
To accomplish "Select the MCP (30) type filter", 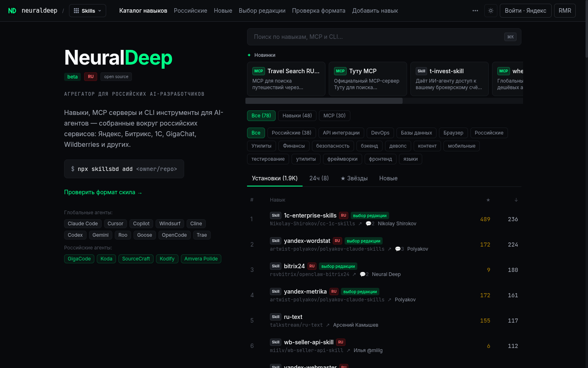I will (334, 116).
